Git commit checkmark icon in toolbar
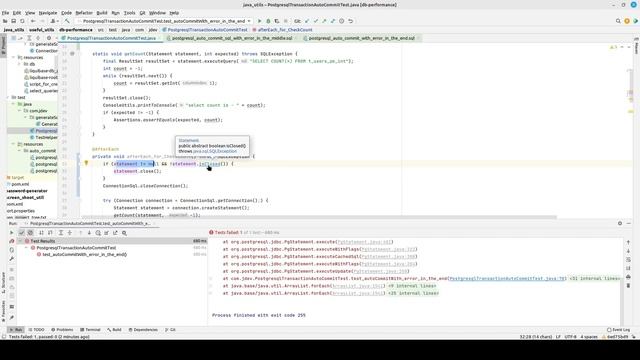The width and height of the screenshot is (640, 360). [316, 21]
